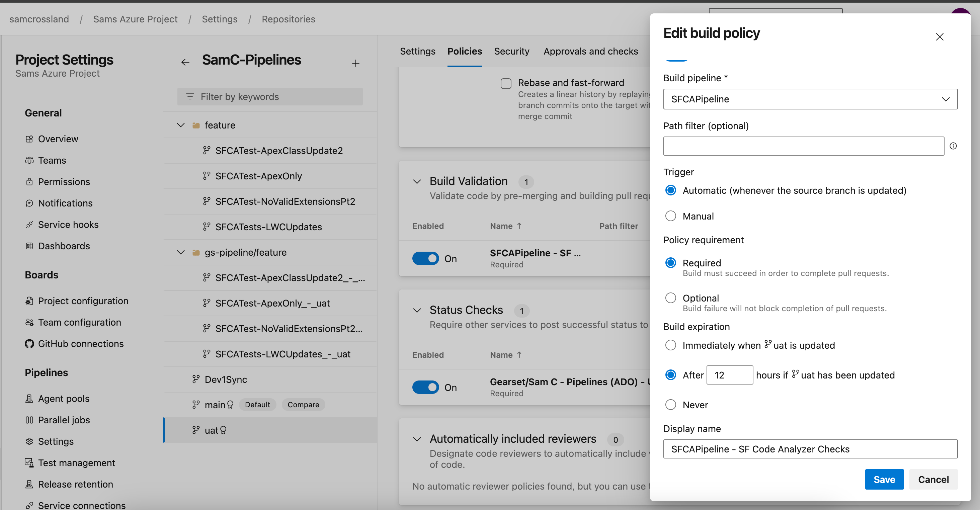This screenshot has width=980, height=510.
Task: Click the main branch compare icon
Action: coord(303,405)
